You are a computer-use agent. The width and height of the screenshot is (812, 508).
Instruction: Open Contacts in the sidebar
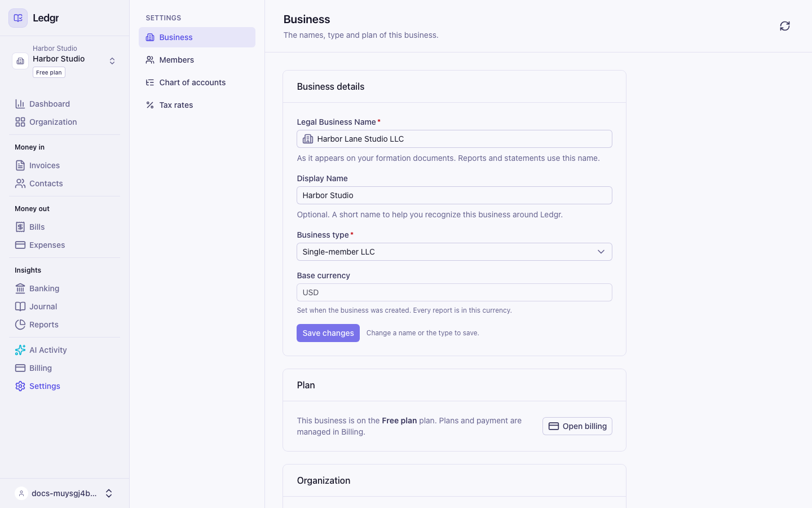click(64, 183)
